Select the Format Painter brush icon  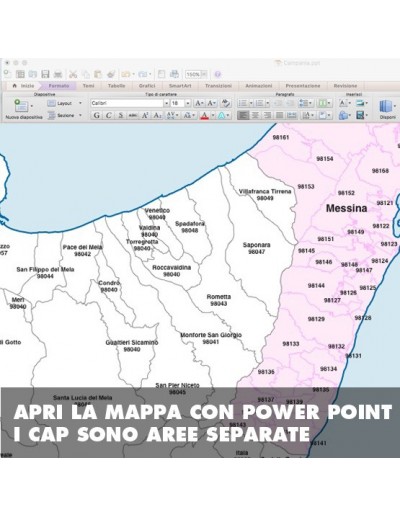[111, 74]
